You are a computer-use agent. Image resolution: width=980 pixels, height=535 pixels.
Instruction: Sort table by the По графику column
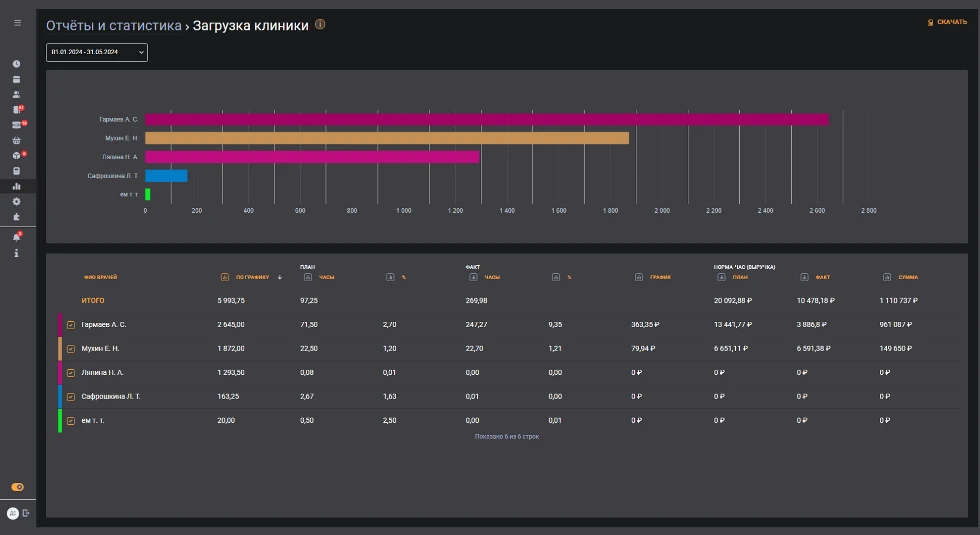250,277
